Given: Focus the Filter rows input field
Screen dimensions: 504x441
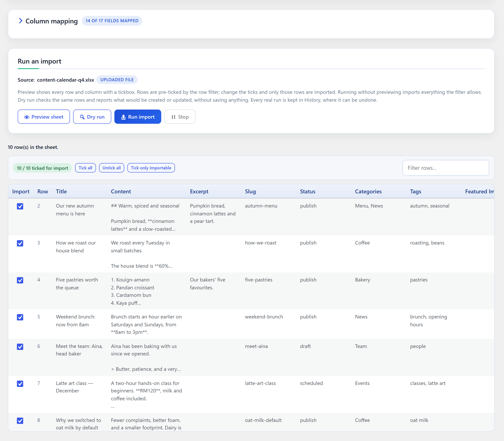Looking at the screenshot, I should click(445, 168).
